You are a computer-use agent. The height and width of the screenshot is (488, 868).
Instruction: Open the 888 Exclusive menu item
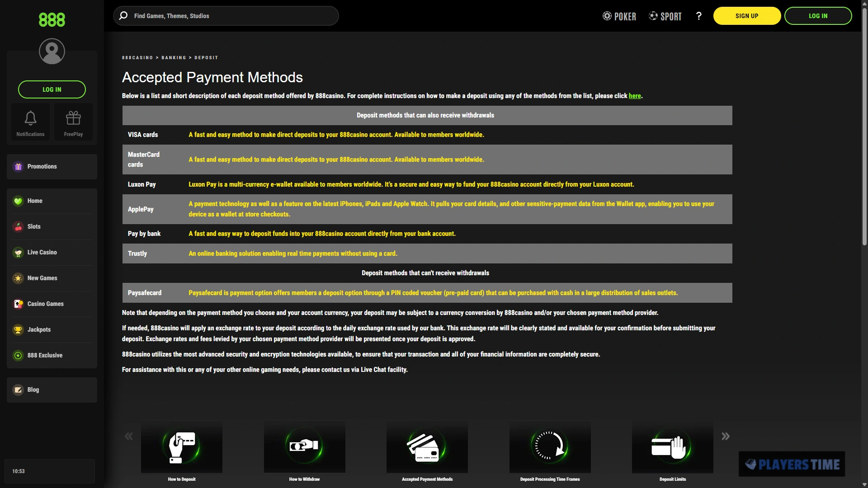coord(52,356)
